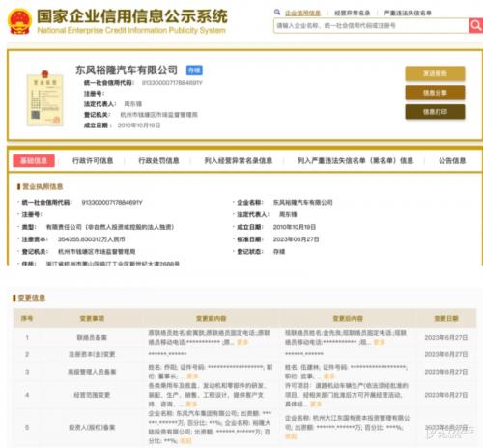The height and width of the screenshot is (448, 483).
Task: Select the 高级管理人员备案 change item cell
Action: pyautogui.click(x=92, y=372)
